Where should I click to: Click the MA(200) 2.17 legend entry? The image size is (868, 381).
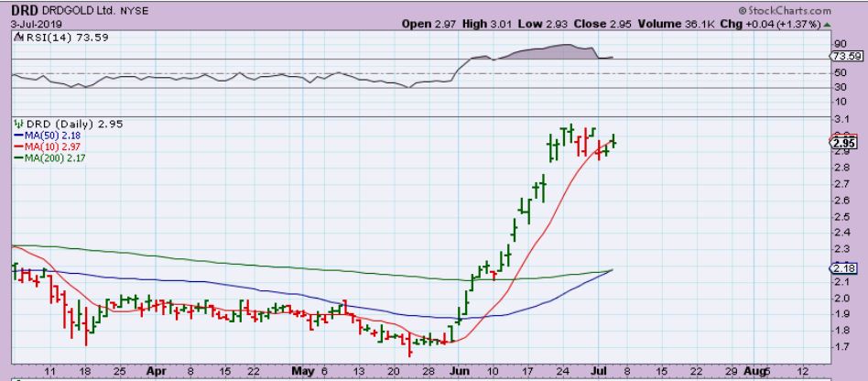49,158
